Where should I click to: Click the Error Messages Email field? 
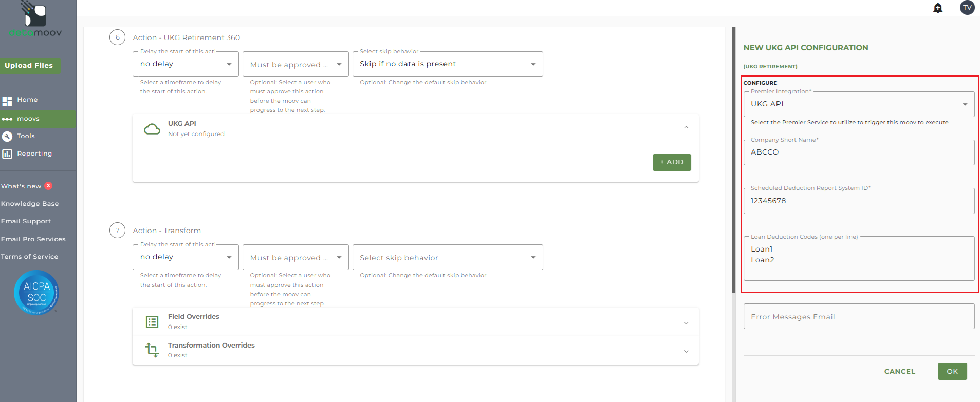tap(859, 317)
